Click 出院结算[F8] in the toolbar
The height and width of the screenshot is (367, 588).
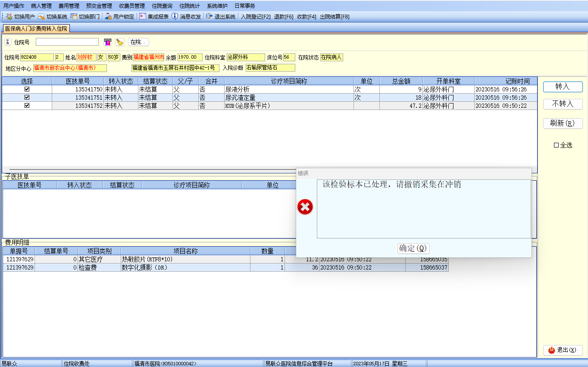tap(335, 17)
